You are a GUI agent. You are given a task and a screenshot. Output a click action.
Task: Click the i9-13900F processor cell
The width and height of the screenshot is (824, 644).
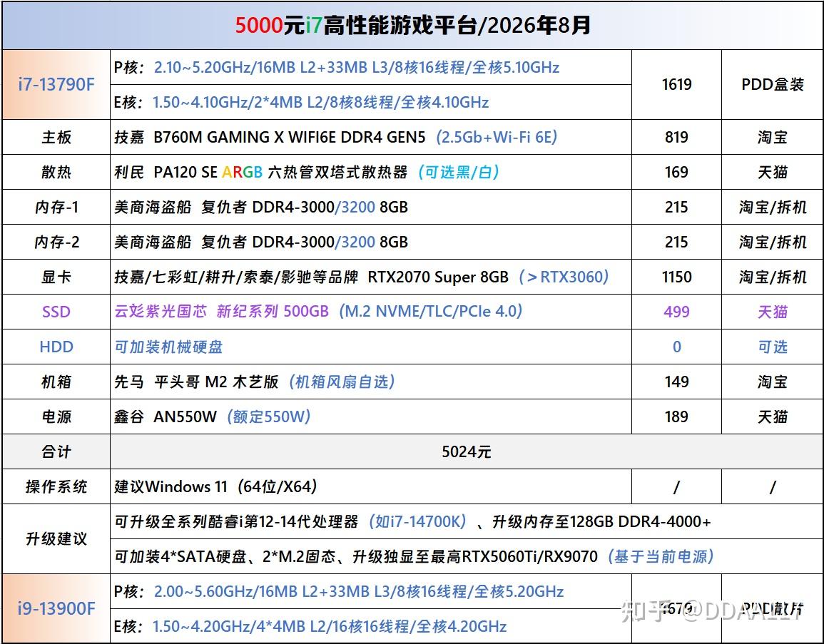point(56,608)
